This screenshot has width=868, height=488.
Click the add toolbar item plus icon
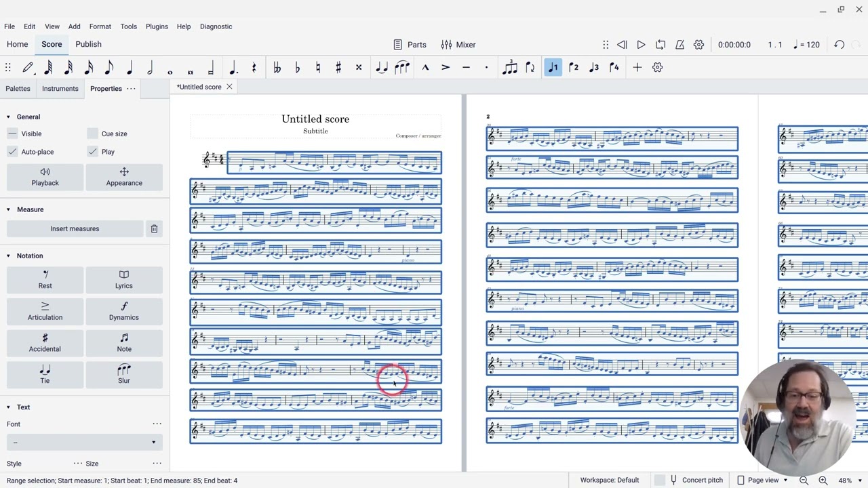pyautogui.click(x=637, y=67)
